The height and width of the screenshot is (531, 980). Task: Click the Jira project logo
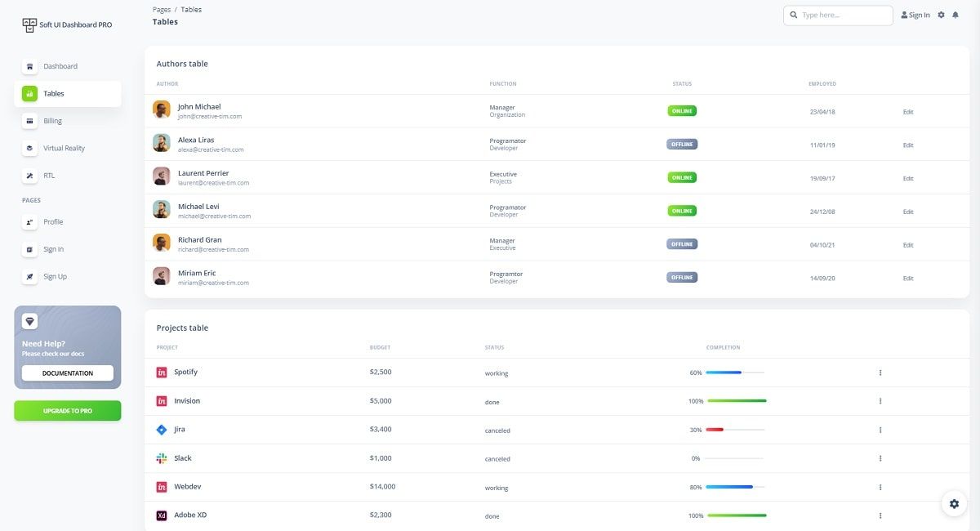(x=163, y=429)
